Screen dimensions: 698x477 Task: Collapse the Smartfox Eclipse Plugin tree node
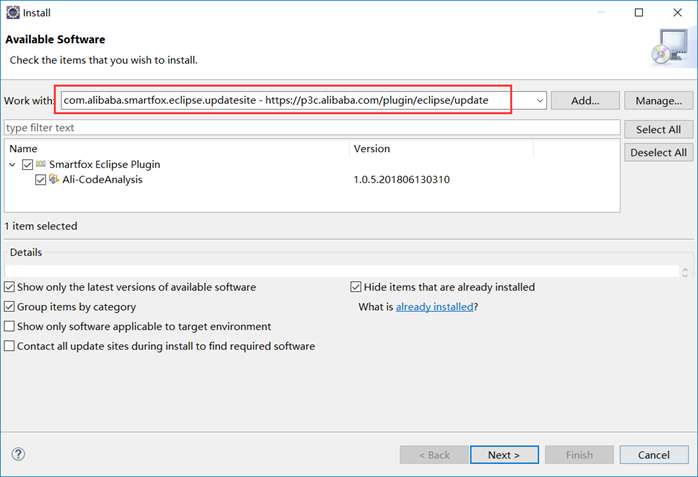tap(12, 164)
